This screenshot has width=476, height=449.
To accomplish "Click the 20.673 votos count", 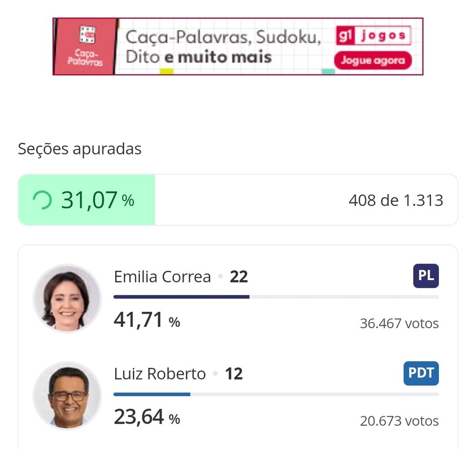I will point(399,420).
